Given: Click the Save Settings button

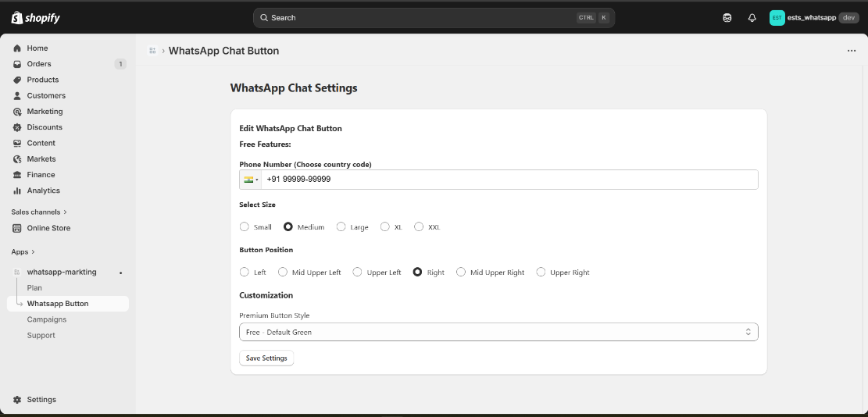Looking at the screenshot, I should [266, 358].
